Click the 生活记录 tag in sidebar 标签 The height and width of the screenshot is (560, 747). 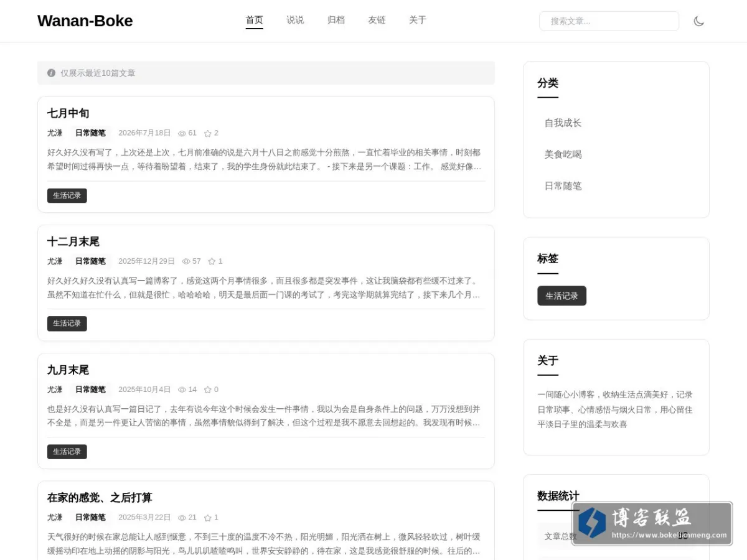pyautogui.click(x=561, y=296)
